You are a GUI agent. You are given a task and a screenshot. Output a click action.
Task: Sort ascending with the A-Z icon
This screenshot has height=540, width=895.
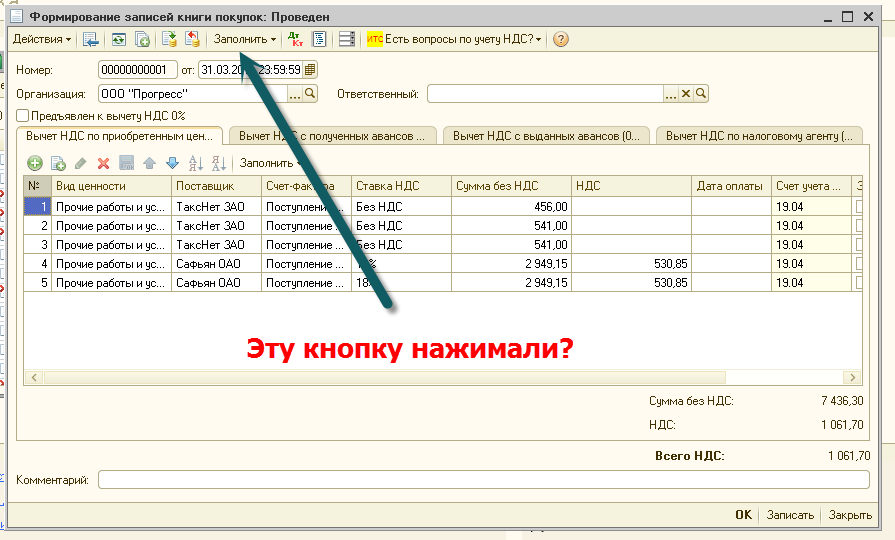(x=195, y=163)
